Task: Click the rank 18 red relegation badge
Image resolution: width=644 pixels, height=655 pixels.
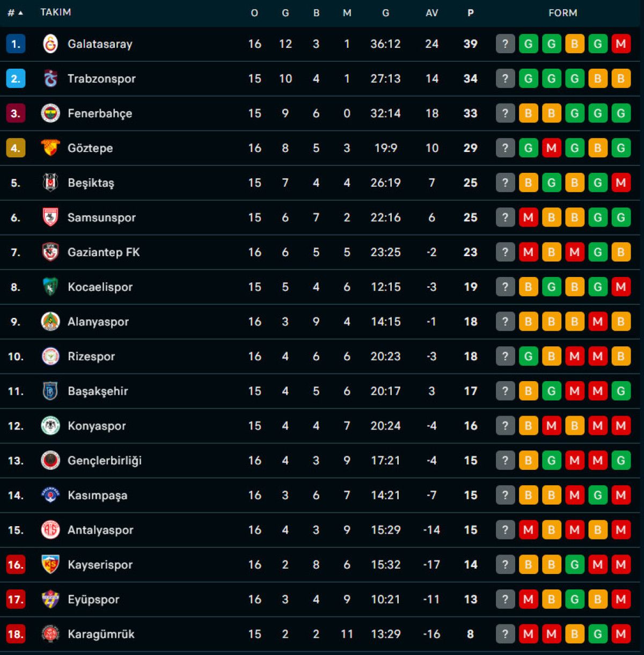Action: 16,634
